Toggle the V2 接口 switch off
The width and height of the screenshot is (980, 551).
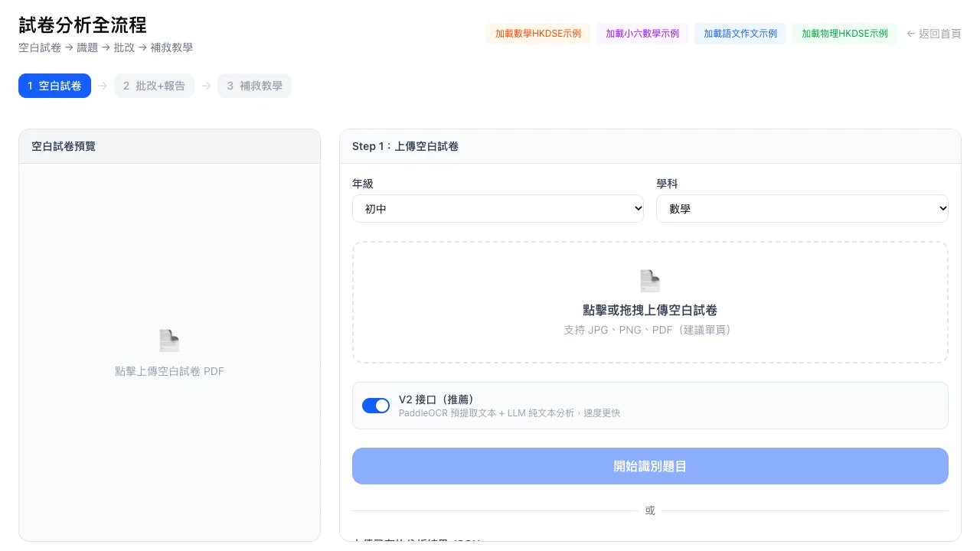pos(376,406)
